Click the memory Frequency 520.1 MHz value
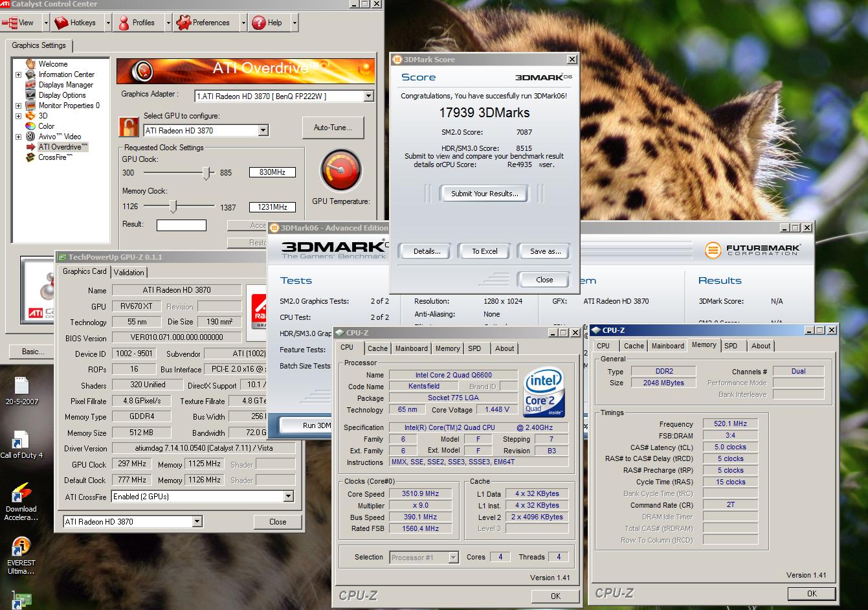 tap(730, 424)
